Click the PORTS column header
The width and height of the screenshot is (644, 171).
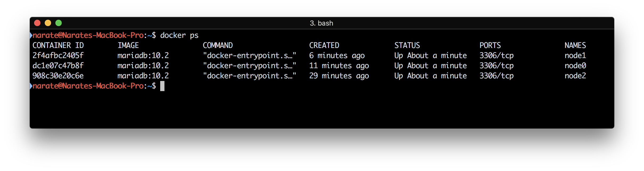(x=490, y=46)
